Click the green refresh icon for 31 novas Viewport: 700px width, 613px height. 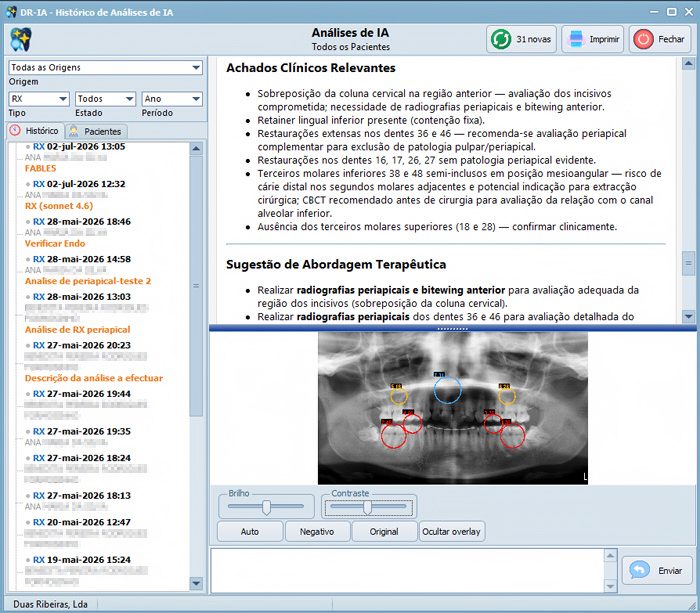coord(501,39)
